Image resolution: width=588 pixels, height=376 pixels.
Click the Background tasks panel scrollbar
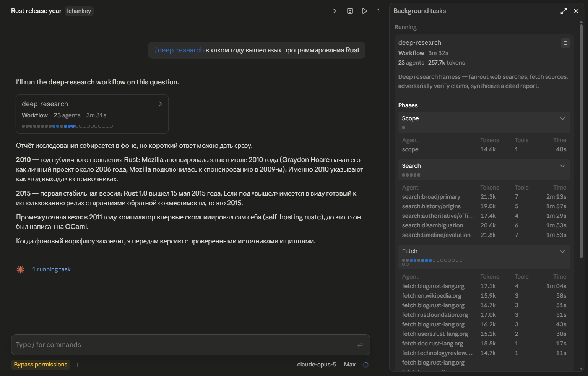tap(582, 141)
